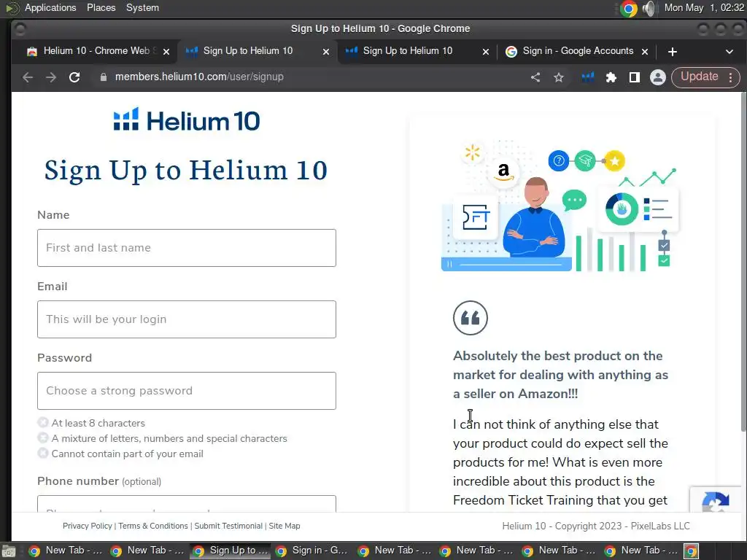
Task: Go forward using the browser forward arrow
Action: (x=51, y=77)
